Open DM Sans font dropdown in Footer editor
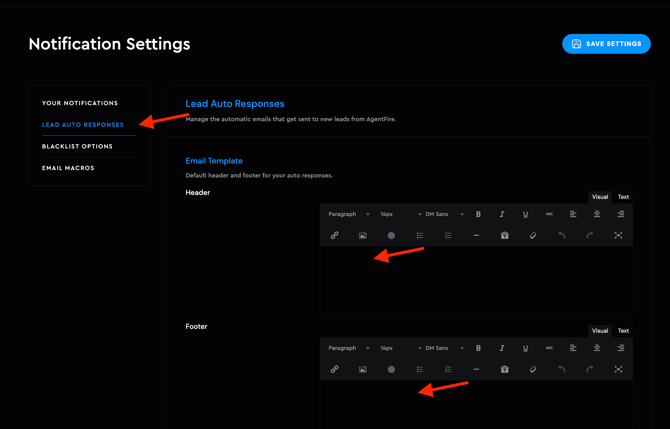The width and height of the screenshot is (670, 429). pos(444,348)
